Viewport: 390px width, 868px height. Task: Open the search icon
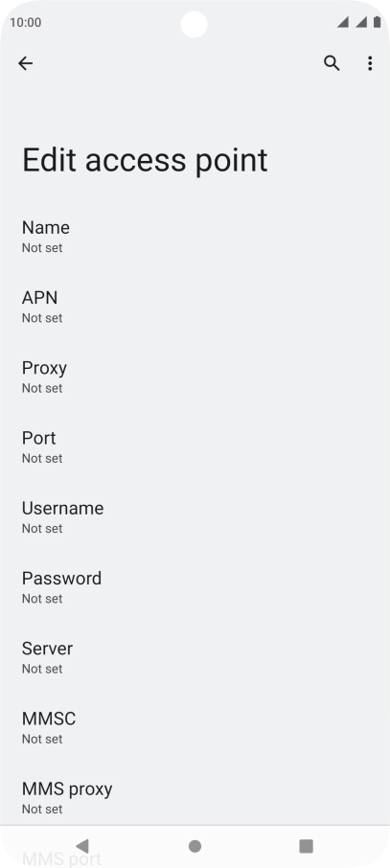click(332, 63)
